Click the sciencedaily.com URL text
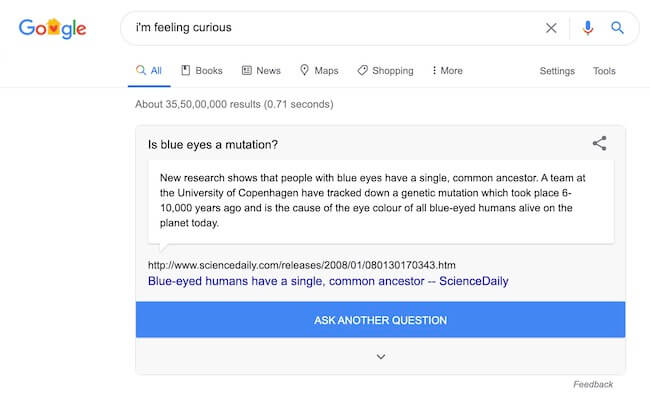 (301, 265)
